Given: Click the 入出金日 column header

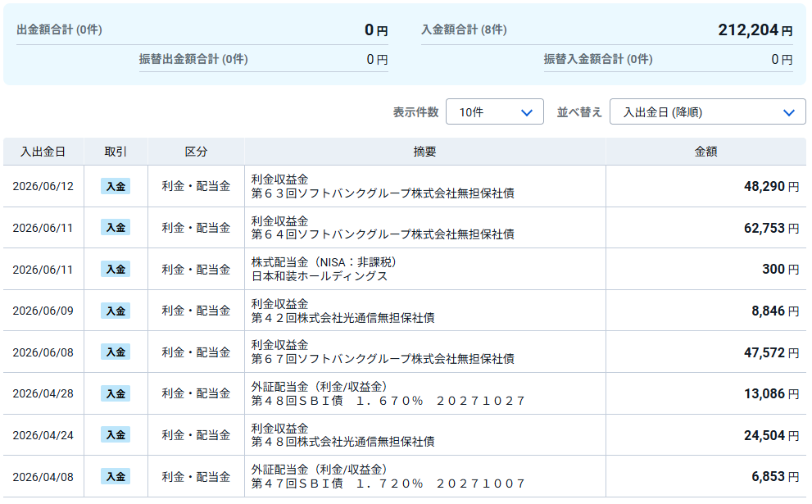Looking at the screenshot, I should [43, 152].
